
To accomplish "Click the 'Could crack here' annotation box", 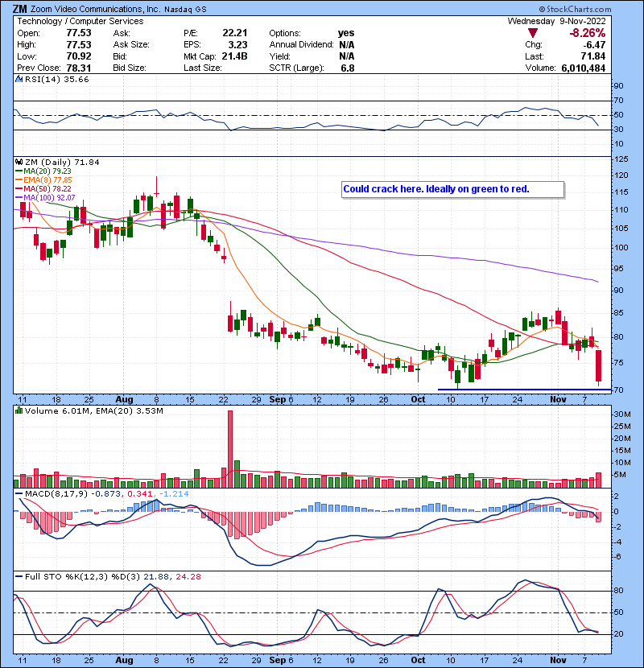I will tap(452, 189).
